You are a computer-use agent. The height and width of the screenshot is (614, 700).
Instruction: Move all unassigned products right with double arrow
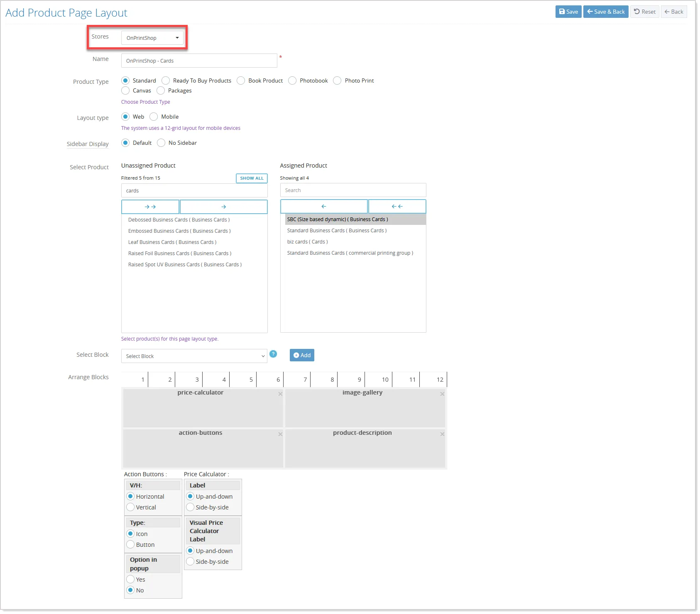150,207
